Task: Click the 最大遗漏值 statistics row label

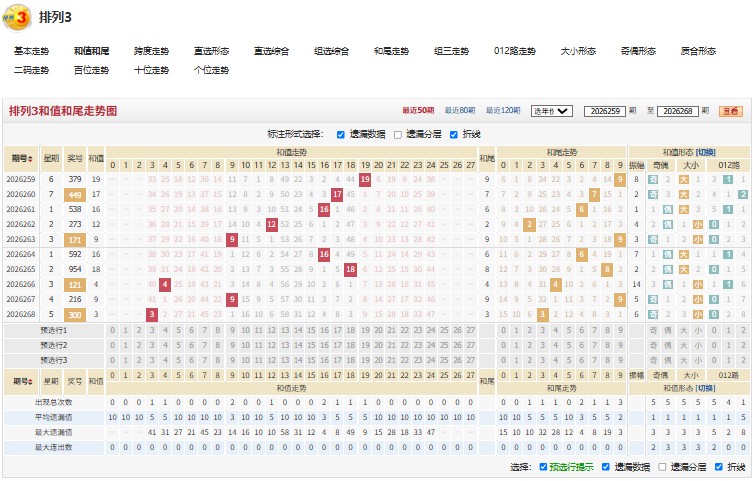Action: [53, 433]
